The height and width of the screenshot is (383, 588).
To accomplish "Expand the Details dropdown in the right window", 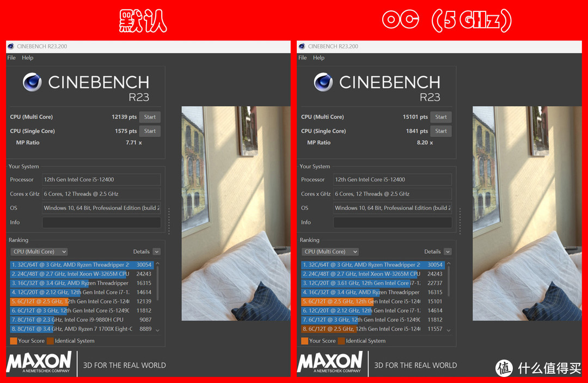I will (x=448, y=252).
